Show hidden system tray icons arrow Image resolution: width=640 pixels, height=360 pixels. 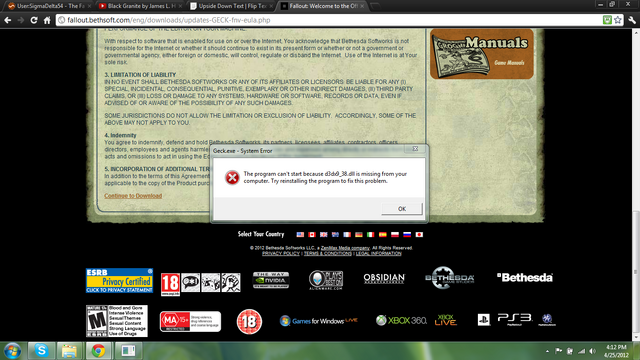(x=547, y=351)
